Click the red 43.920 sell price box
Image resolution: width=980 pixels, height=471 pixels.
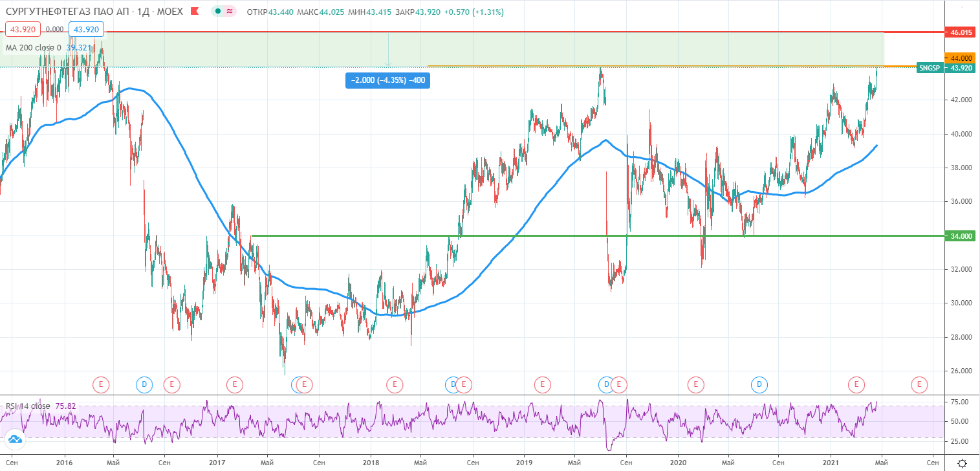click(23, 29)
